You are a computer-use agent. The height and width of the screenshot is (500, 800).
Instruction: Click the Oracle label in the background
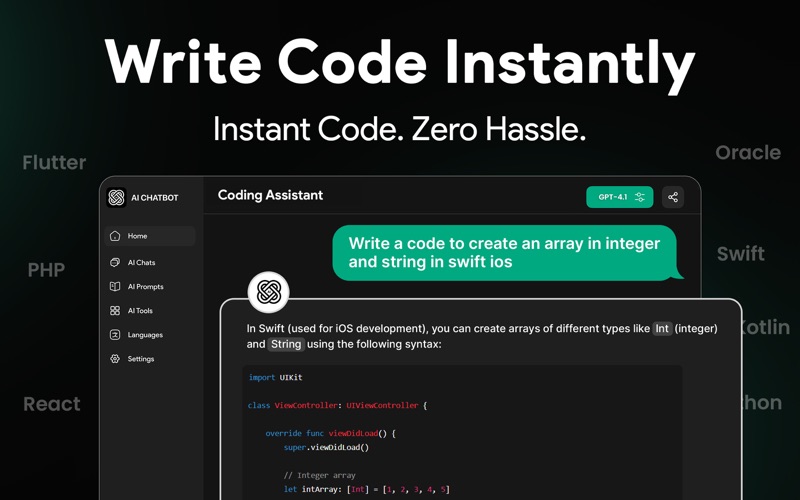pyautogui.click(x=748, y=153)
